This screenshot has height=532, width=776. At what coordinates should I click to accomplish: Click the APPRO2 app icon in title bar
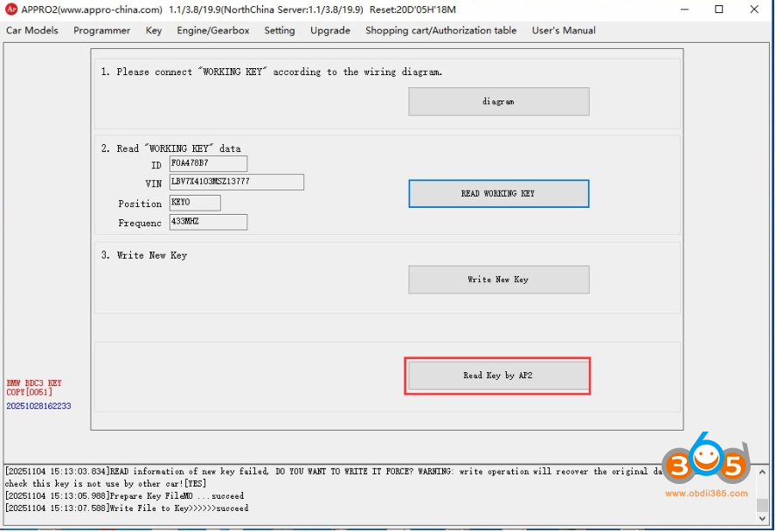tap(10, 10)
